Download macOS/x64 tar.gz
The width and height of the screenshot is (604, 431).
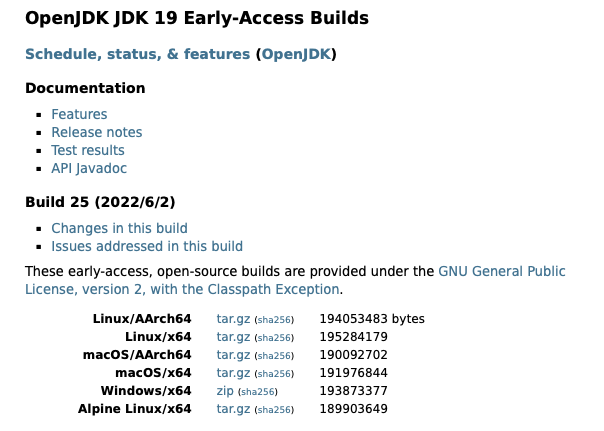233,373
